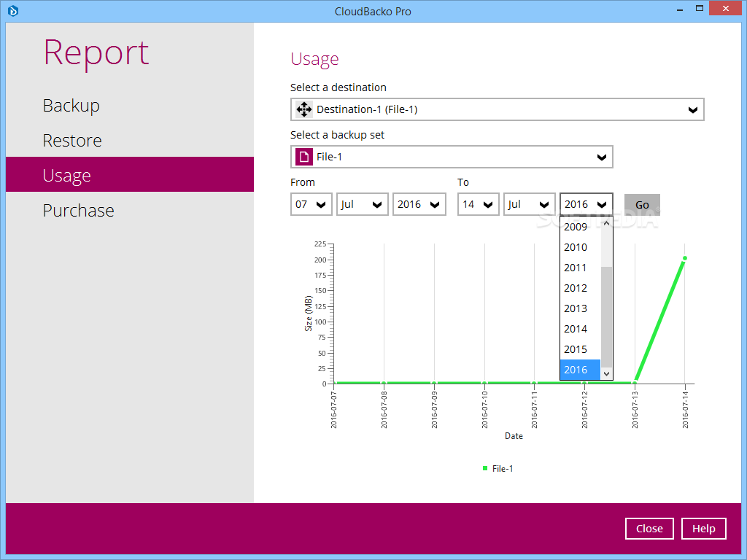Open the Select a backup set dropdown

click(451, 157)
